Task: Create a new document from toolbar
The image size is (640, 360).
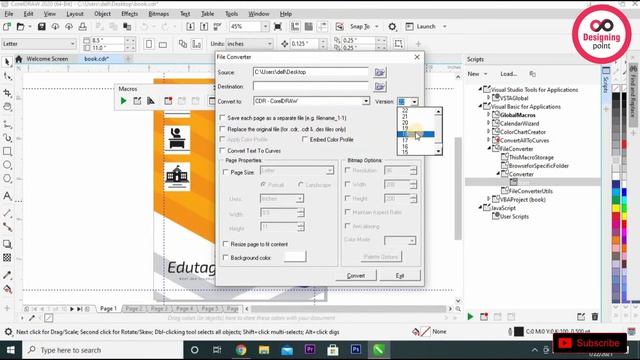Action: pyautogui.click(x=7, y=27)
